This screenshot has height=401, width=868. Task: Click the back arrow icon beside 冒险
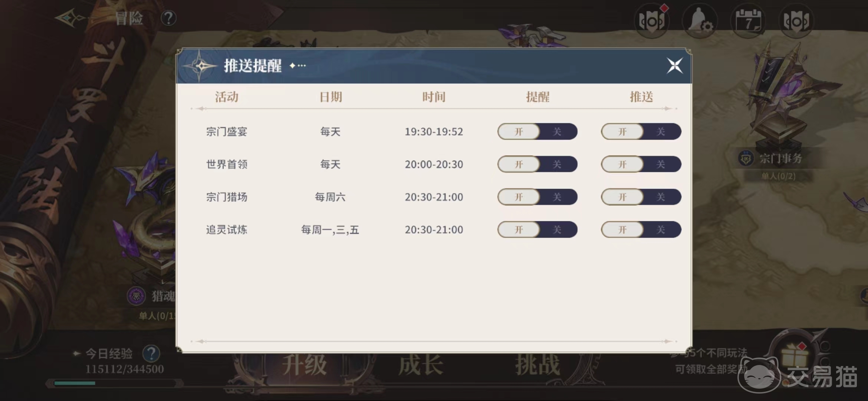point(70,18)
